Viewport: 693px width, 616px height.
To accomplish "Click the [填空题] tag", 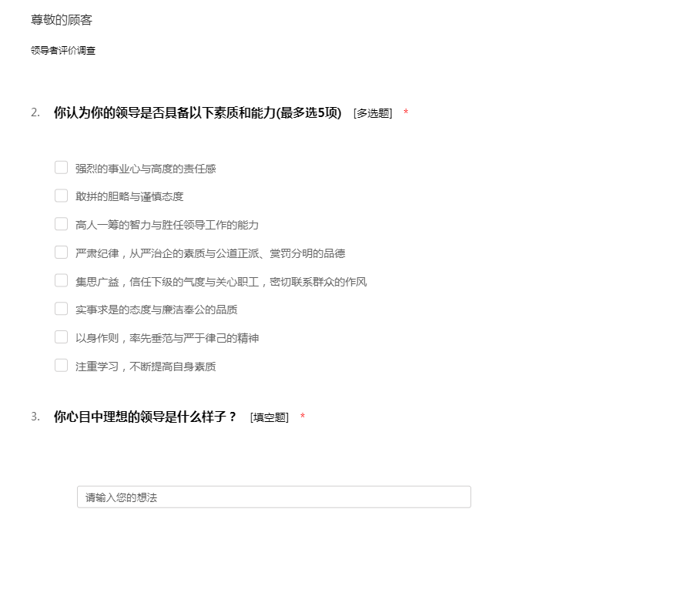I will point(269,417).
